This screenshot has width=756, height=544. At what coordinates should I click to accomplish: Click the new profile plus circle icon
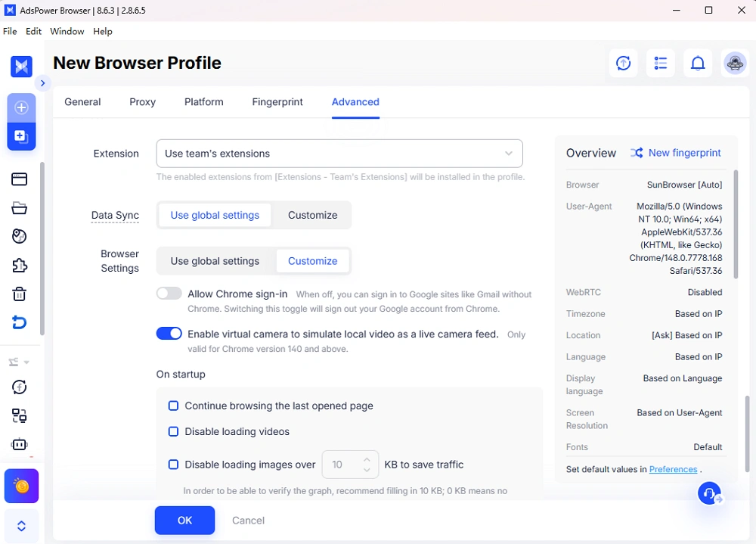[21, 107]
